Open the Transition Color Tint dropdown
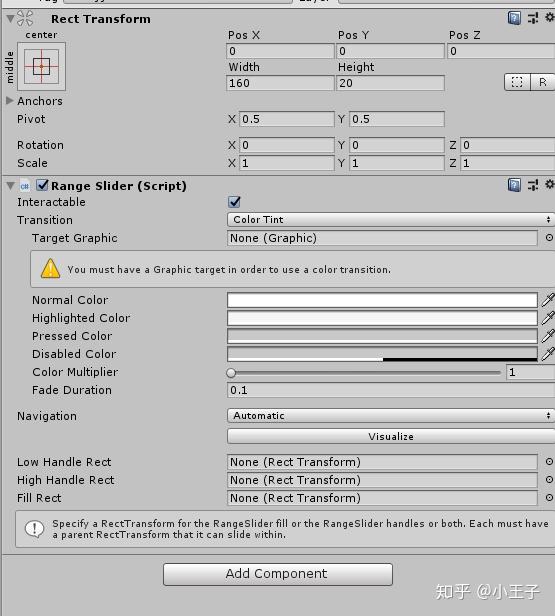The image size is (555, 616). click(x=391, y=220)
